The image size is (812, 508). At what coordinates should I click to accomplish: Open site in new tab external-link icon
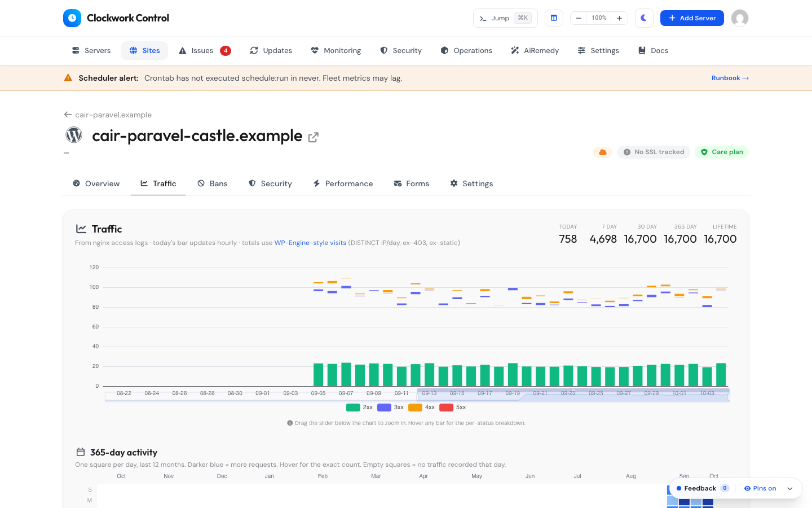[x=314, y=137]
